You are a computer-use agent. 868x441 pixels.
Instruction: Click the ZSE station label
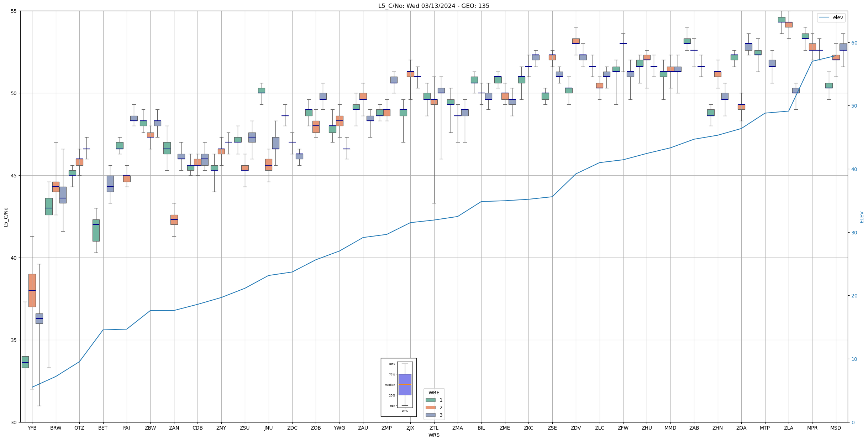point(552,428)
